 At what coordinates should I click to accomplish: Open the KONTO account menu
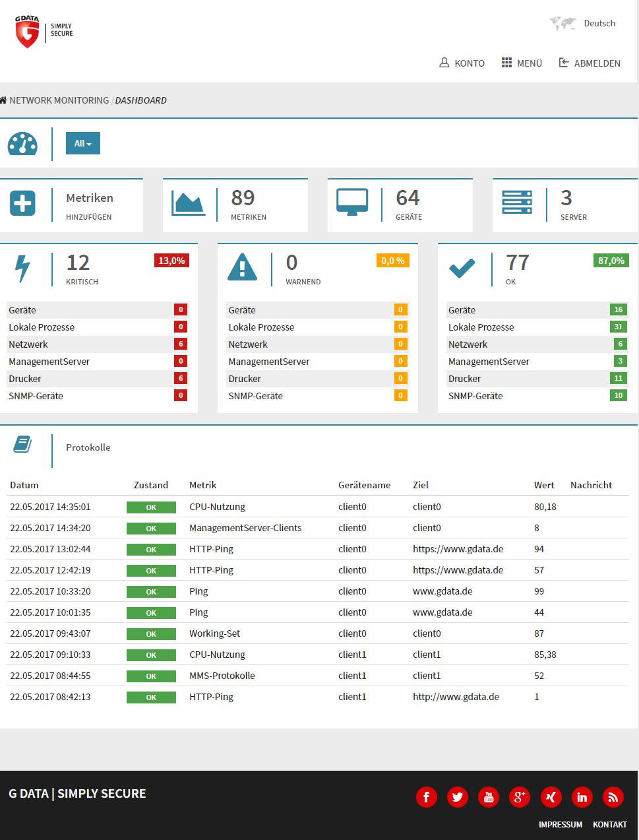(462, 63)
